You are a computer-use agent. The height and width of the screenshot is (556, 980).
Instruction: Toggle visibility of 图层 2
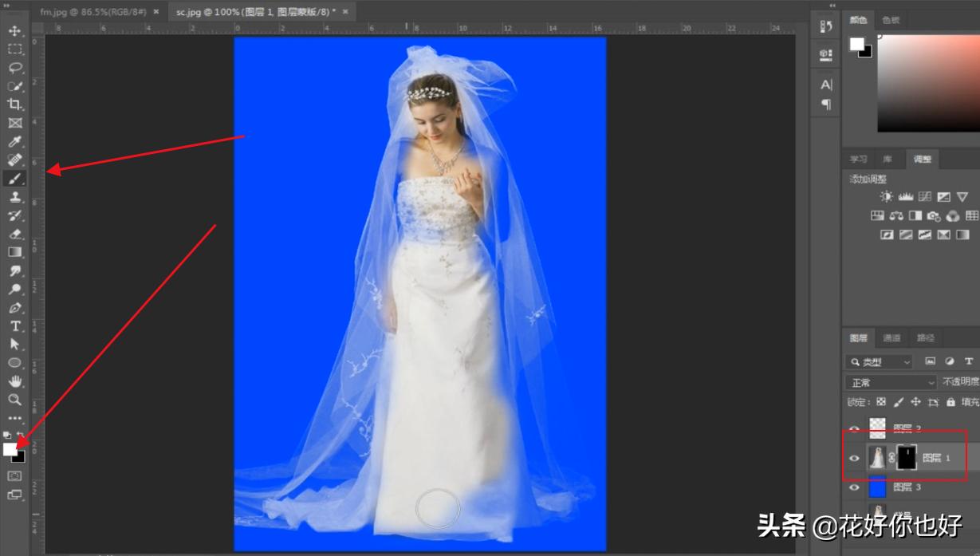click(853, 428)
